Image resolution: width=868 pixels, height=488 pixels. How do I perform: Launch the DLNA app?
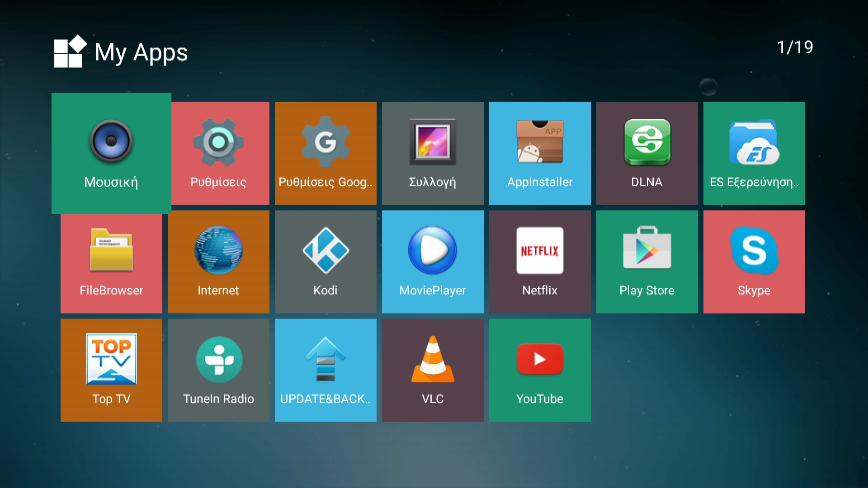tap(647, 153)
